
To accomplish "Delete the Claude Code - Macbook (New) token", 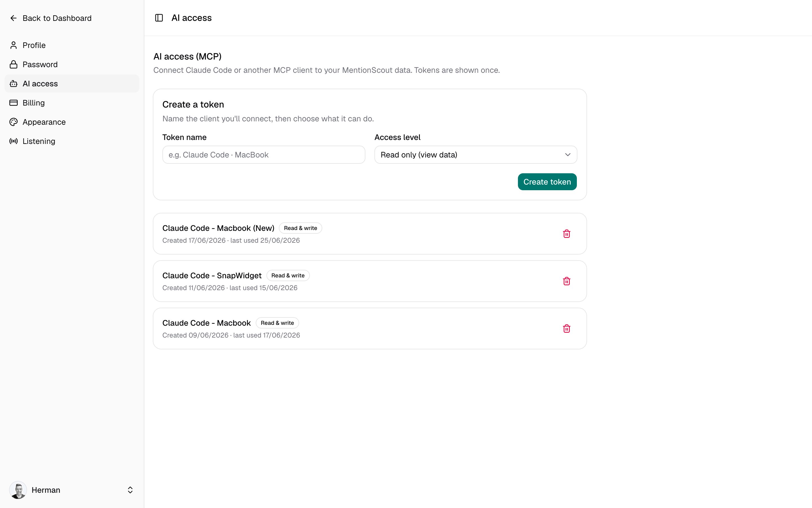I will coord(566,234).
